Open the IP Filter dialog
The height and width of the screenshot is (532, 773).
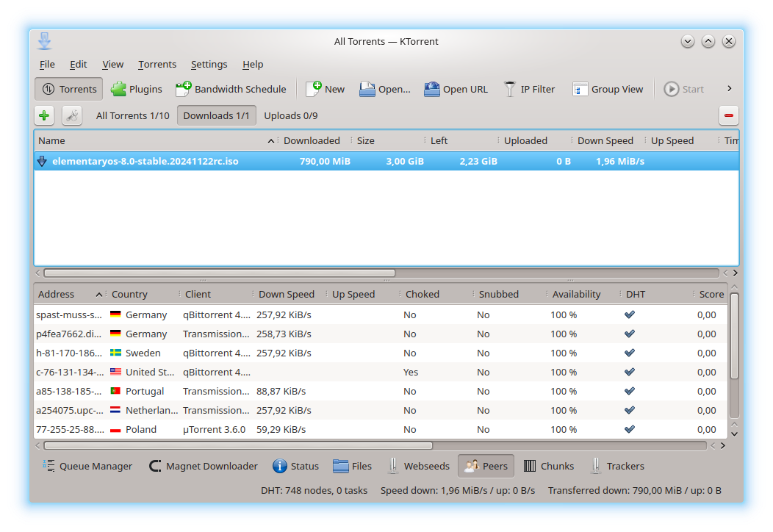point(529,89)
